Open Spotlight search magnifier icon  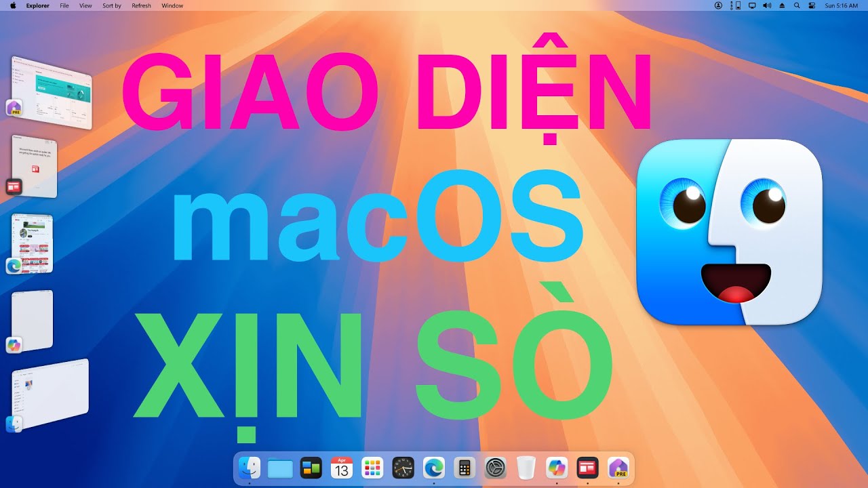(x=797, y=5)
